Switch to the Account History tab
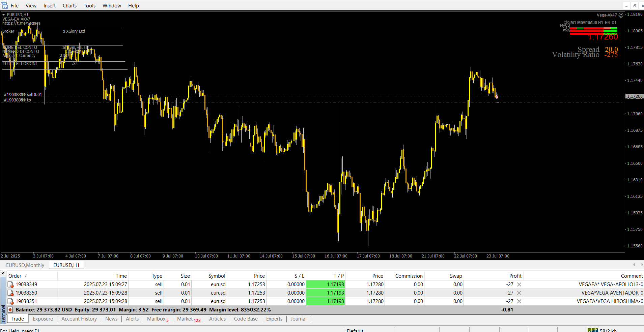 click(79, 319)
